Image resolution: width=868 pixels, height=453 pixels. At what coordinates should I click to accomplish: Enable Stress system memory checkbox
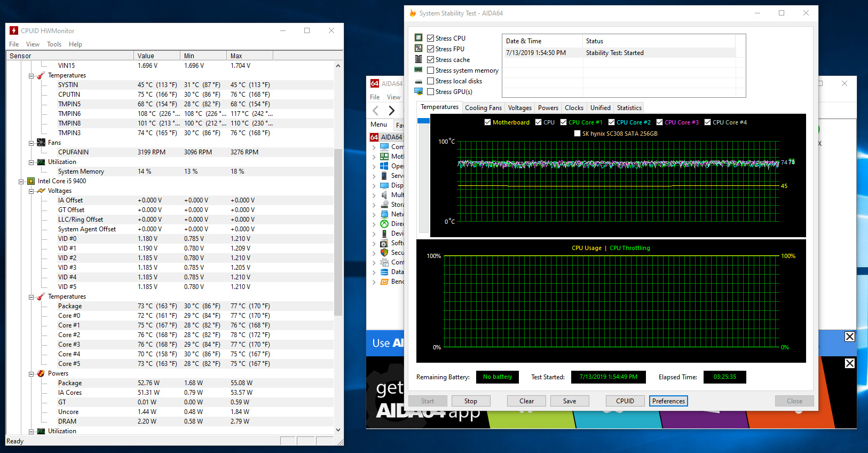[430, 70]
